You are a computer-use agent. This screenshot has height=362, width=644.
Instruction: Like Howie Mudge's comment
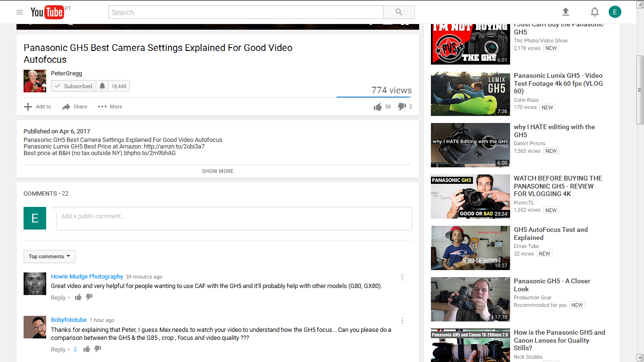point(78,297)
